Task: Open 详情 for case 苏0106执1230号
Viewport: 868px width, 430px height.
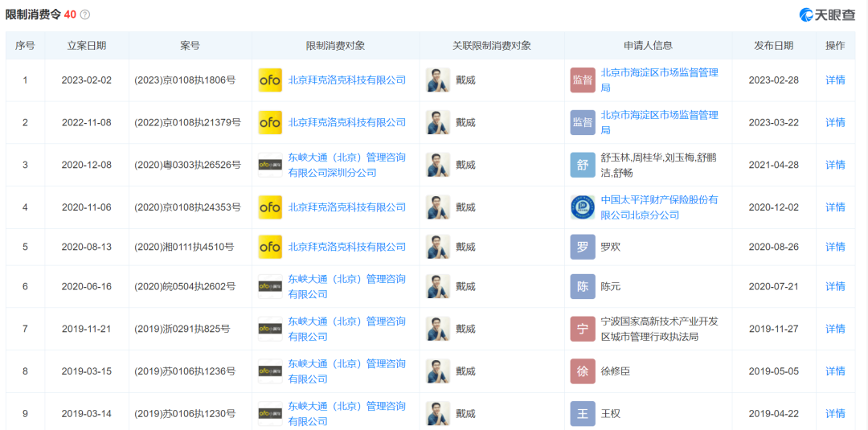Action: 835,413
